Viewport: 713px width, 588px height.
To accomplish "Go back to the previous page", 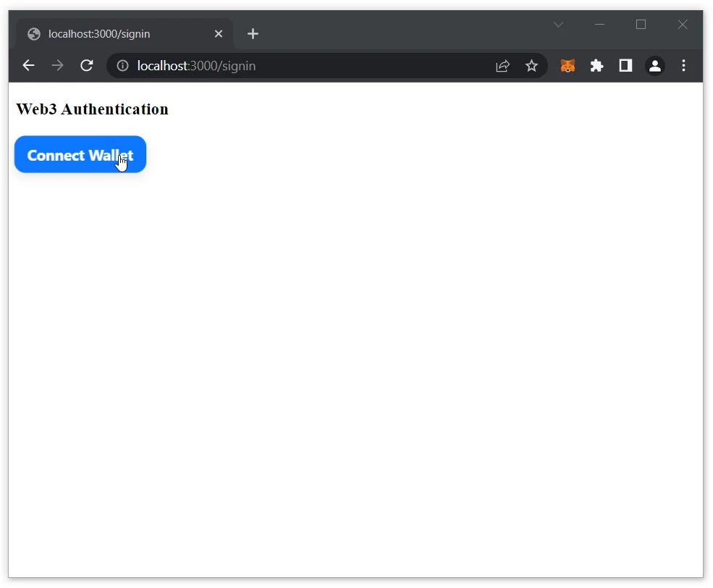I will (x=29, y=66).
